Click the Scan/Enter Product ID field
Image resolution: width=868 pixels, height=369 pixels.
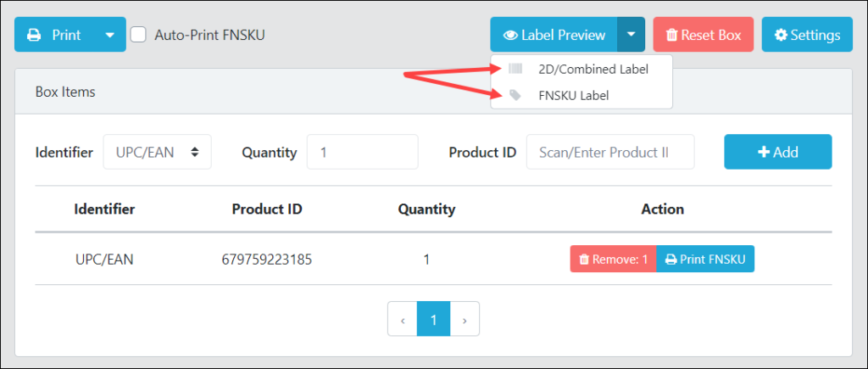click(610, 152)
